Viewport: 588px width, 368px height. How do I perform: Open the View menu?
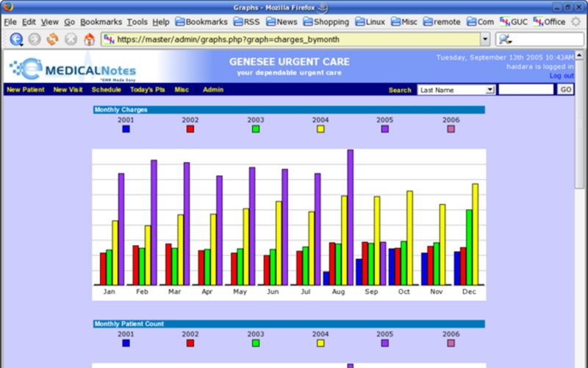pyautogui.click(x=49, y=22)
